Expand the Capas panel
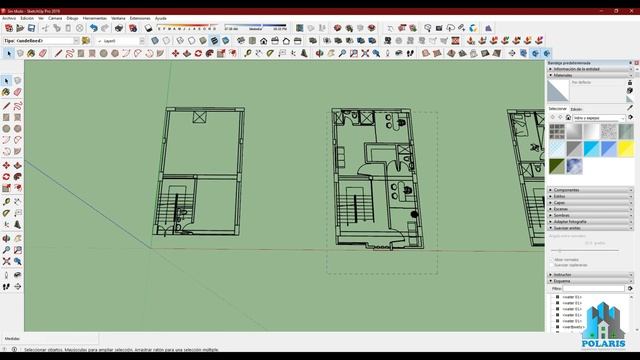The image size is (640, 360). pyautogui.click(x=590, y=203)
